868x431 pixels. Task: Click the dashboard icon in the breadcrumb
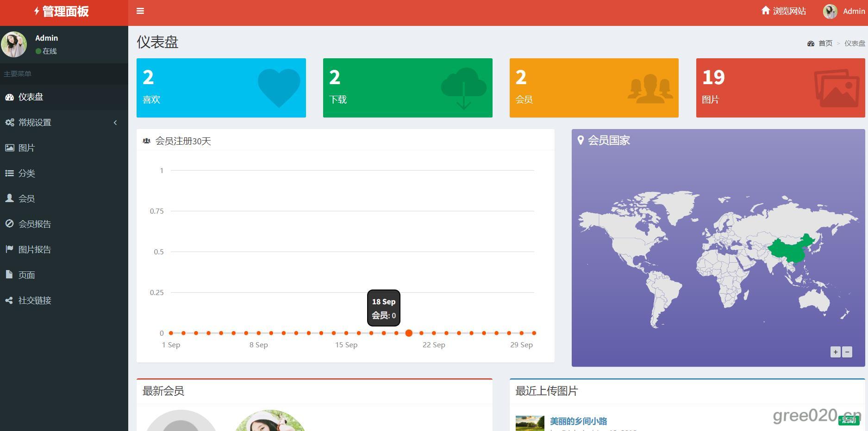(x=811, y=43)
